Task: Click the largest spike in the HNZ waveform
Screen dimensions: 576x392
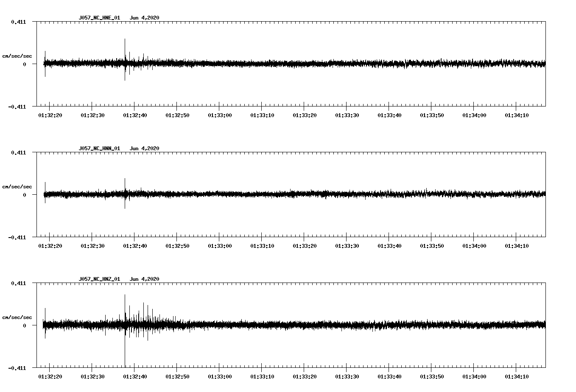Action: point(125,330)
